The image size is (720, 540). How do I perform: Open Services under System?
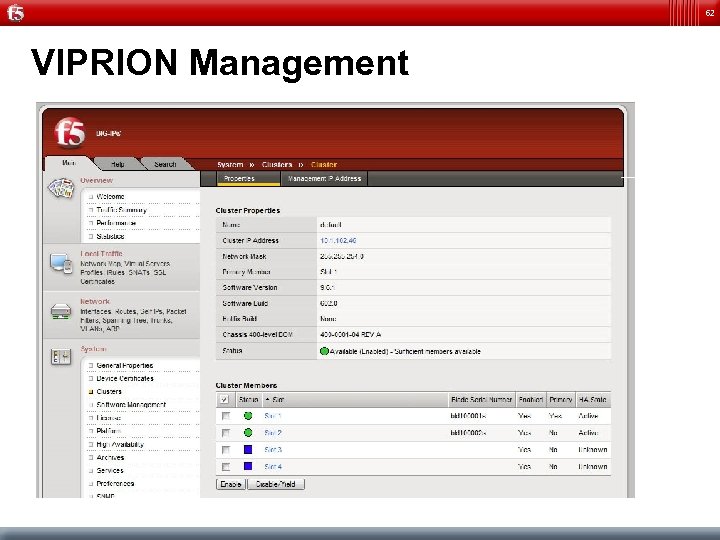point(110,471)
